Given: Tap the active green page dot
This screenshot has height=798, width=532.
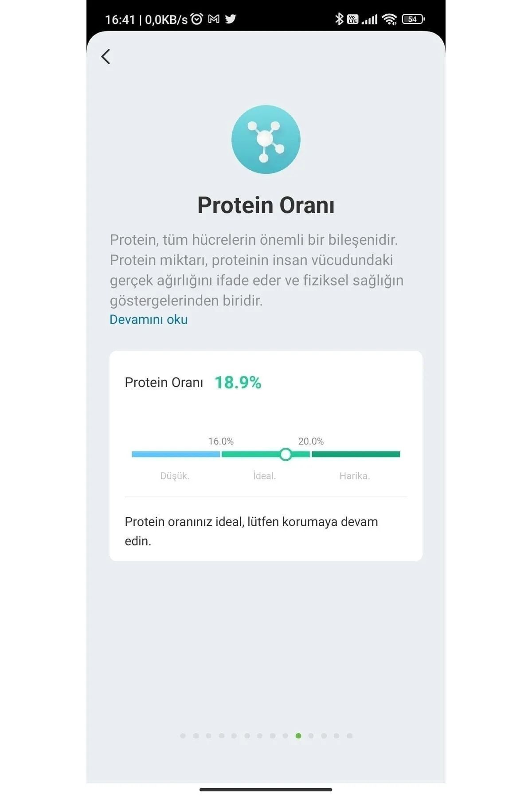Looking at the screenshot, I should [x=298, y=736].
